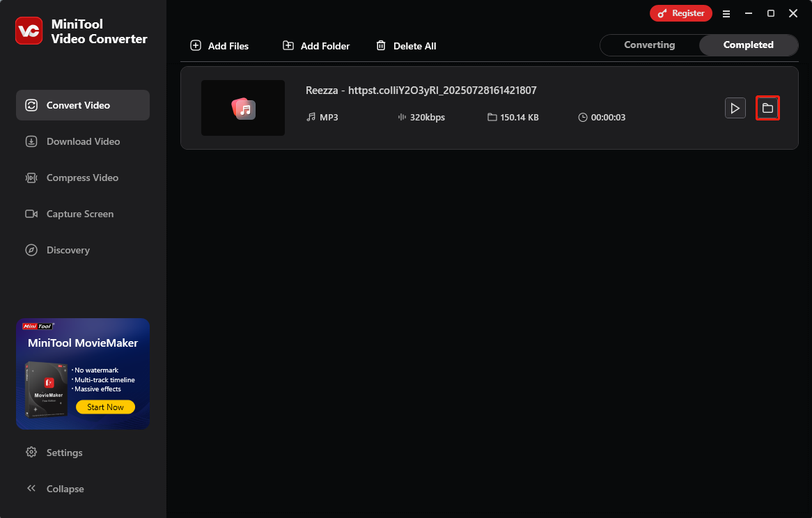Select the Completed tab
The height and width of the screenshot is (518, 812).
(x=749, y=45)
